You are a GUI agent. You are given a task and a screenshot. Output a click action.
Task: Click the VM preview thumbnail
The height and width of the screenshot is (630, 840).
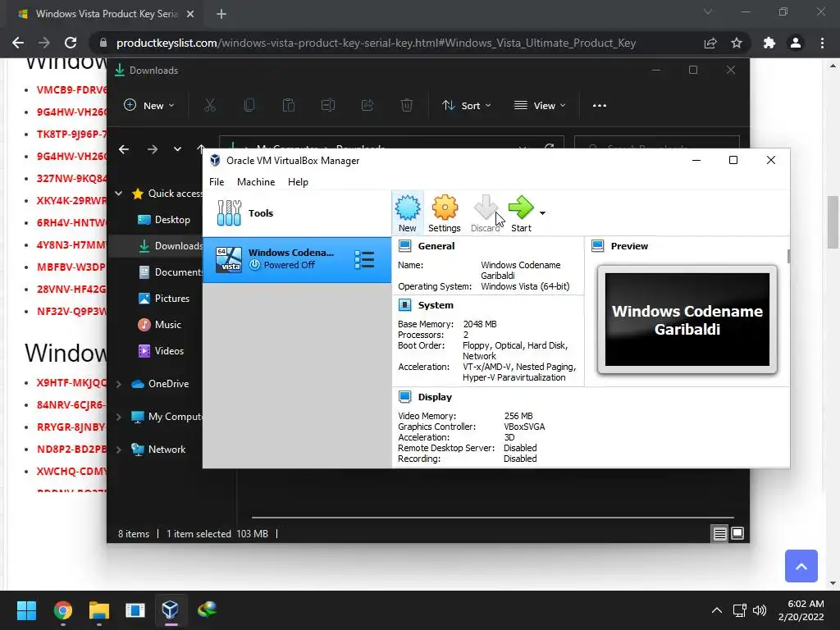tap(687, 320)
